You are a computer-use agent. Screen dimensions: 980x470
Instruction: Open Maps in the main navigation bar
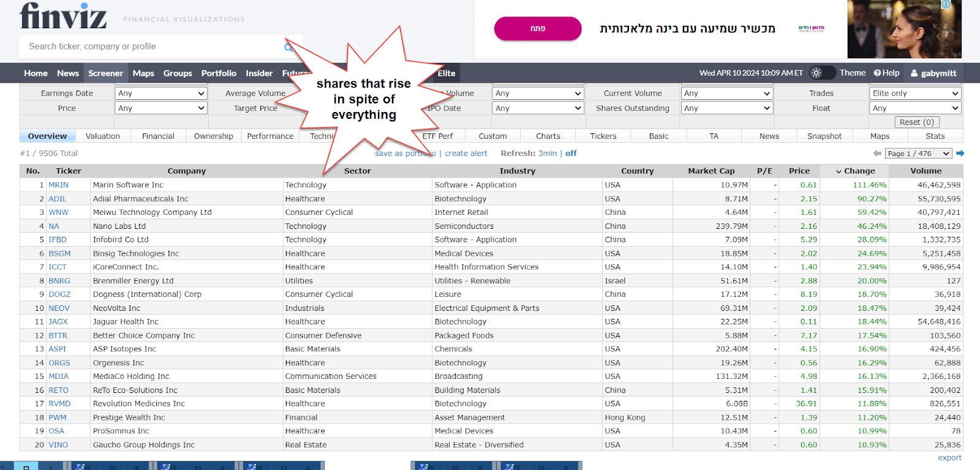click(143, 73)
